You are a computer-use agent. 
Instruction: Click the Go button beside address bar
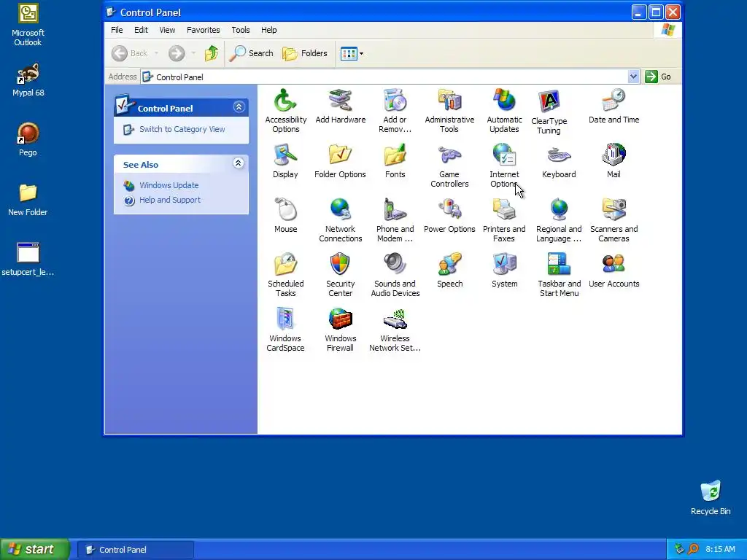click(659, 77)
